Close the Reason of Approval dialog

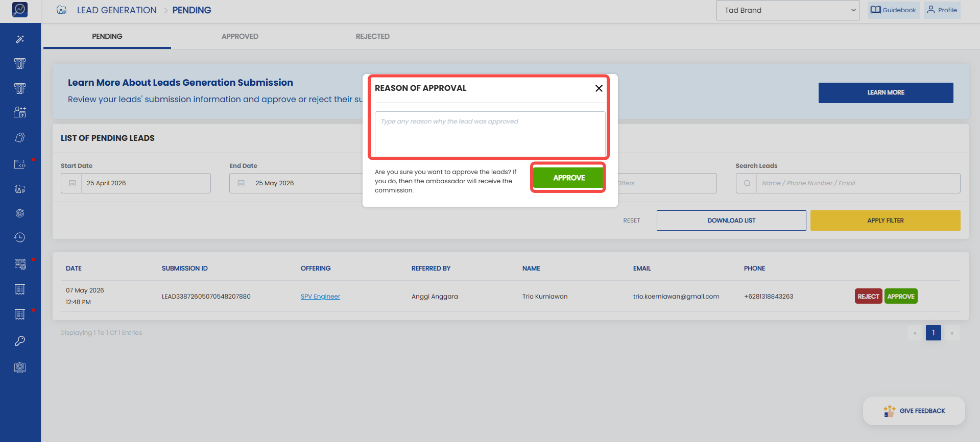pos(599,88)
